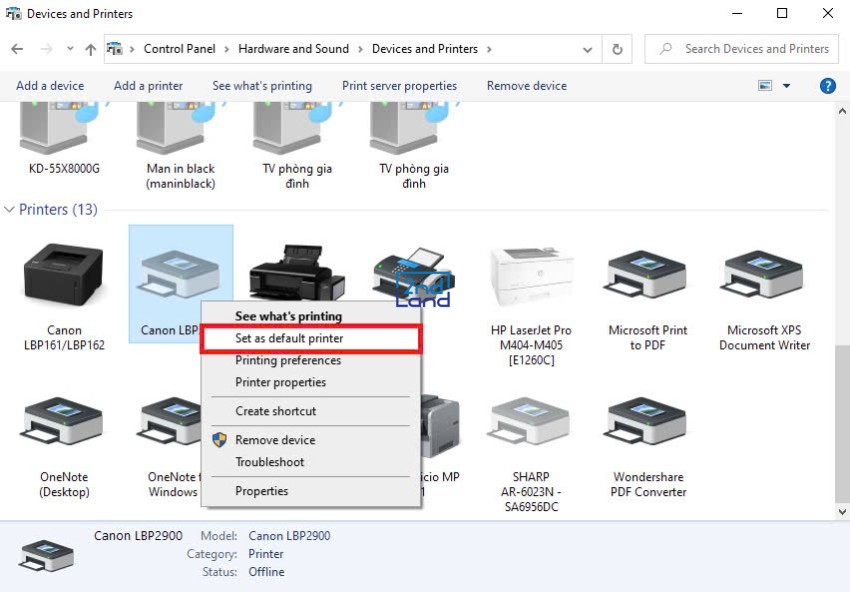Click Add a printer in toolbar
Viewport: 850px width, 592px height.
(148, 86)
